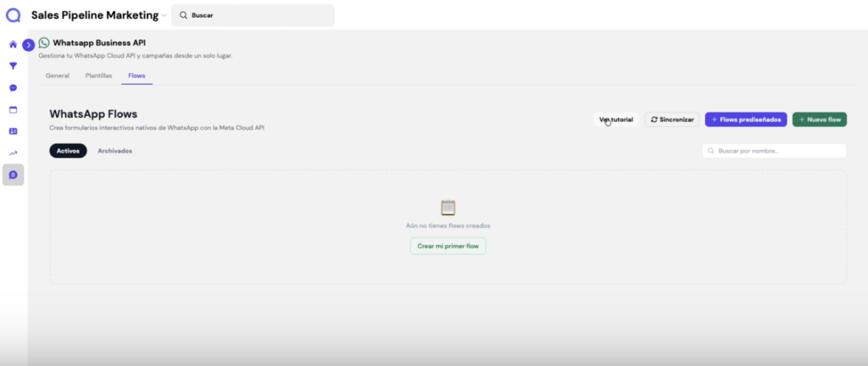
Task: Create a Nuevo flow
Action: coord(820,119)
